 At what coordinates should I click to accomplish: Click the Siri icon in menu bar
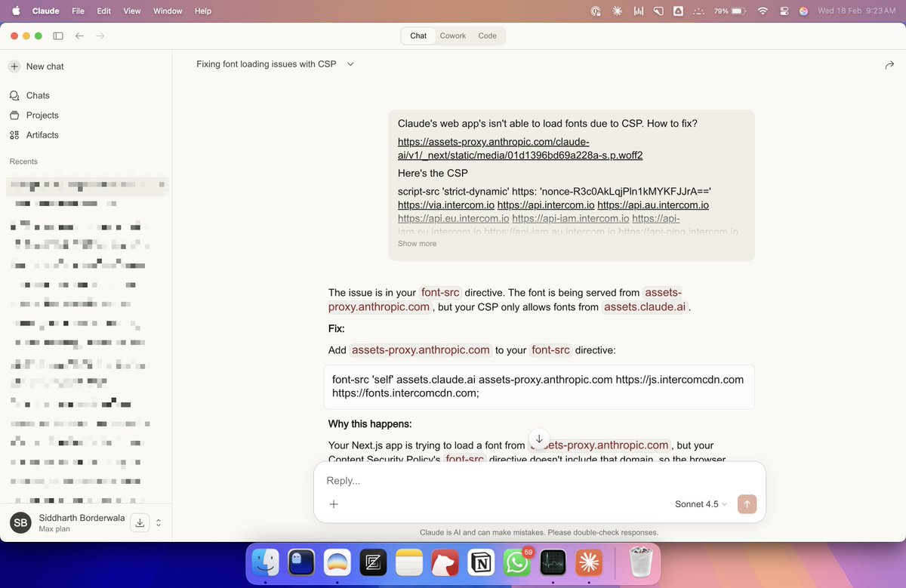pos(803,11)
